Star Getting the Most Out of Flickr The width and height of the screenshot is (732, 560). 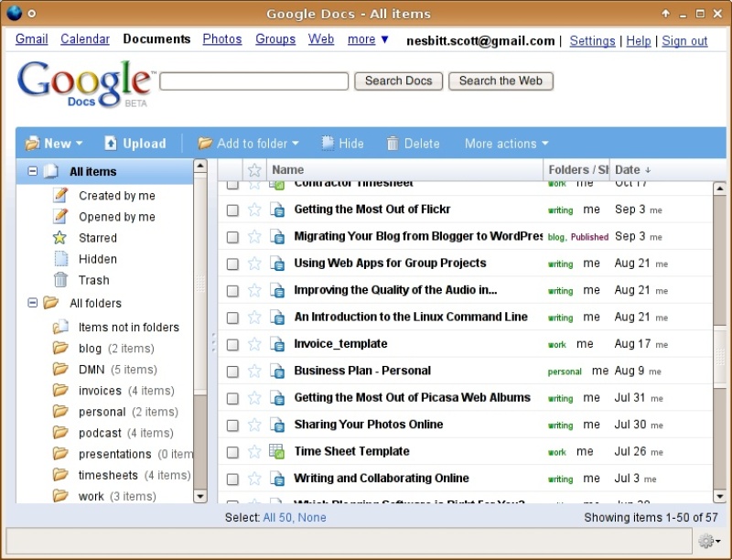pyautogui.click(x=254, y=210)
